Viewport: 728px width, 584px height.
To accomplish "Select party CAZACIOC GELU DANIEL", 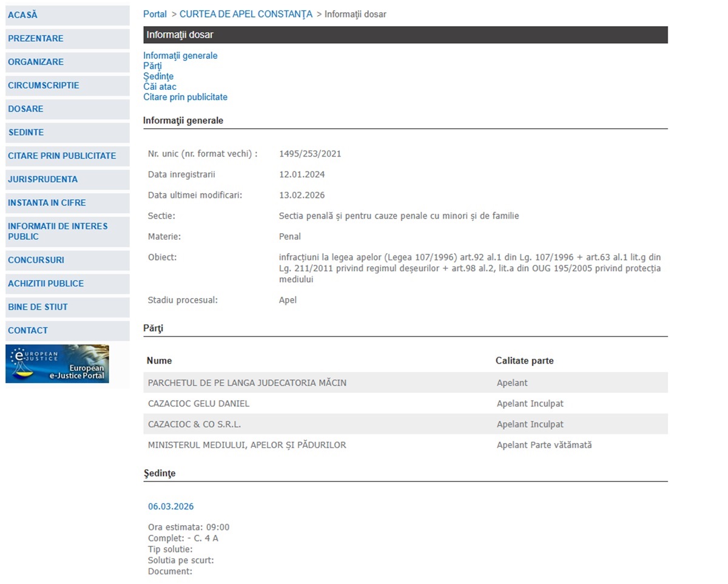I will tap(198, 404).
